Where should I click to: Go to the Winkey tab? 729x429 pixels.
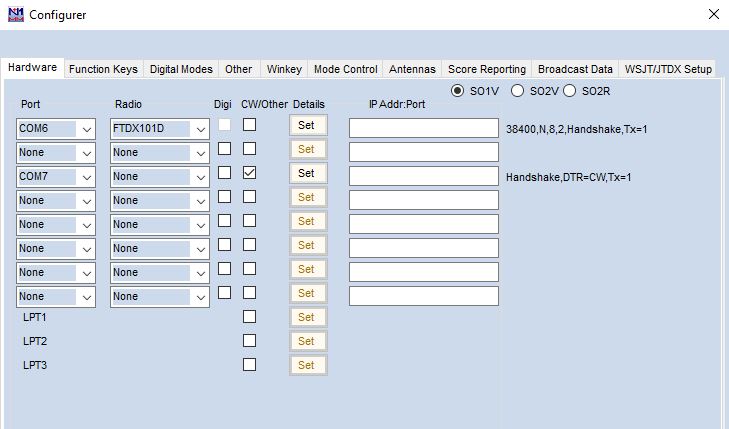click(x=284, y=69)
